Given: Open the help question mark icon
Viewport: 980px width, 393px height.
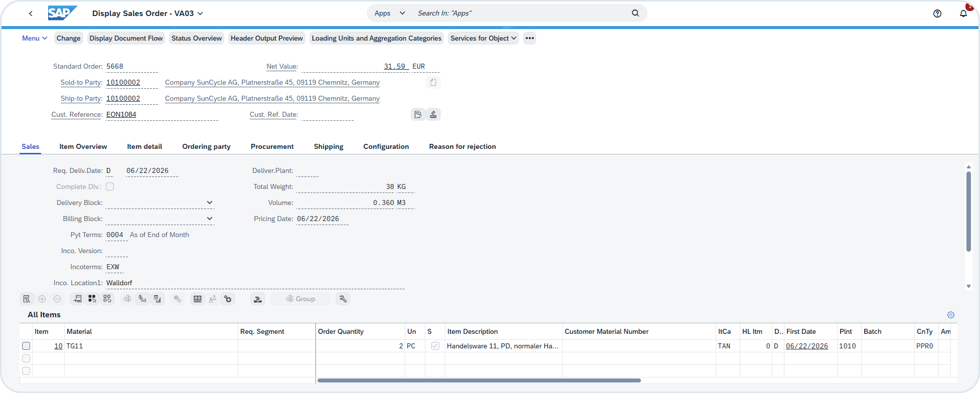Looking at the screenshot, I should click(937, 14).
